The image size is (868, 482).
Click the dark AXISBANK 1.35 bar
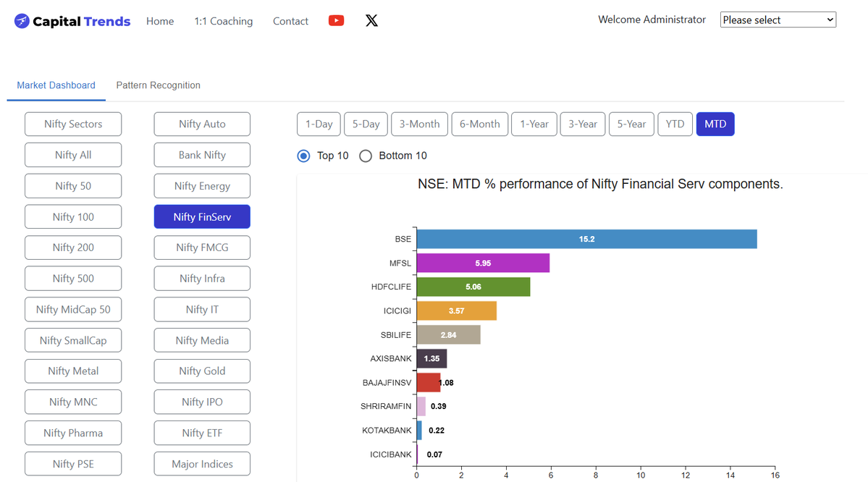point(431,358)
